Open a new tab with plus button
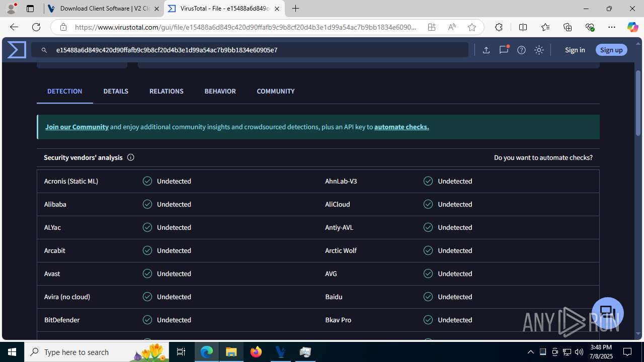The image size is (644, 362). [296, 9]
